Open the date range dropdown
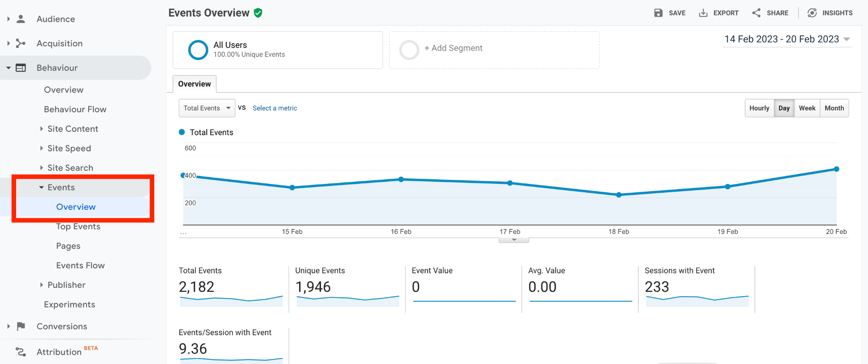 (787, 39)
